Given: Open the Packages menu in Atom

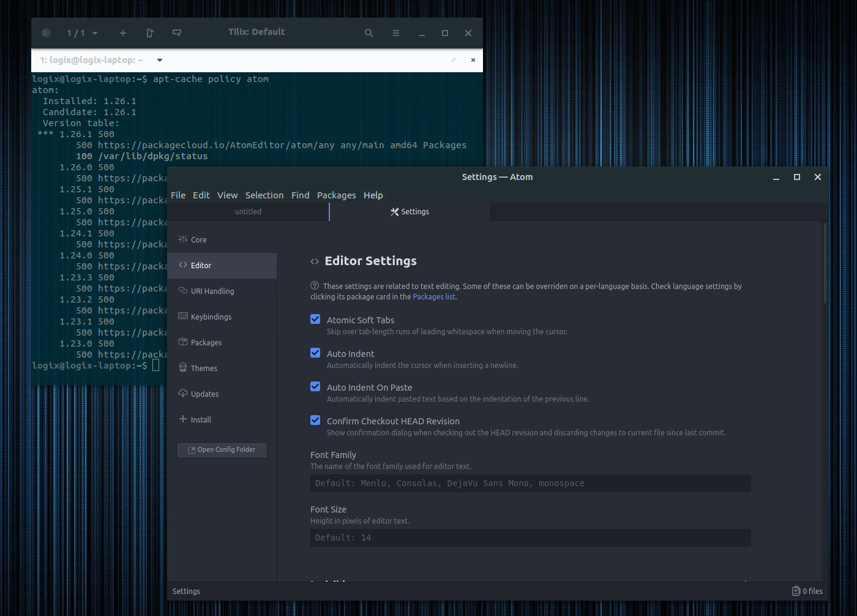Looking at the screenshot, I should [337, 195].
